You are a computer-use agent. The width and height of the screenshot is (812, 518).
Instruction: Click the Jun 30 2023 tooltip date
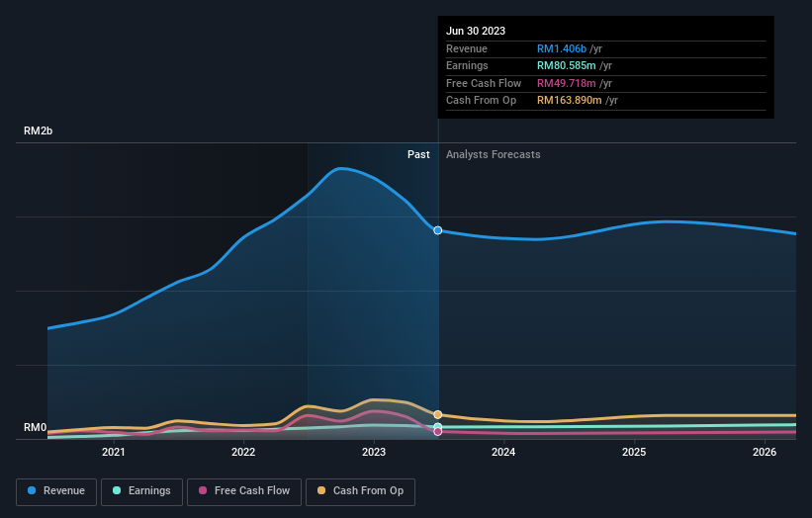click(476, 31)
